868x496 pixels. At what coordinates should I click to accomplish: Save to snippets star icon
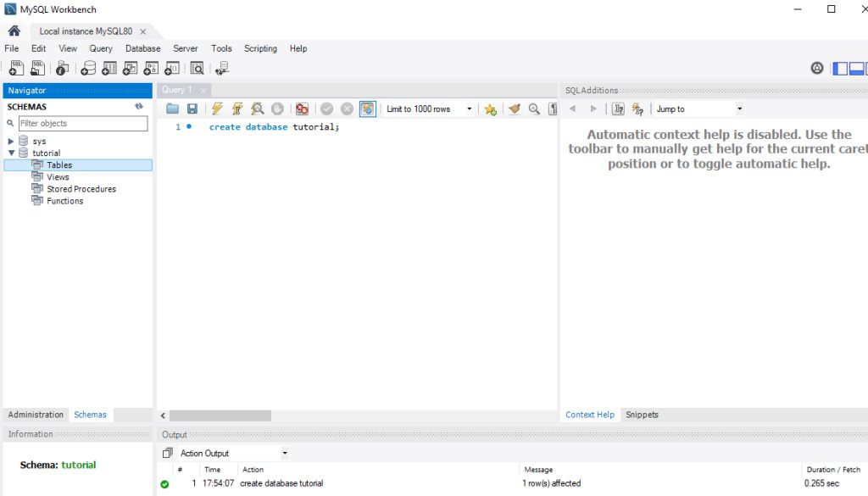490,109
